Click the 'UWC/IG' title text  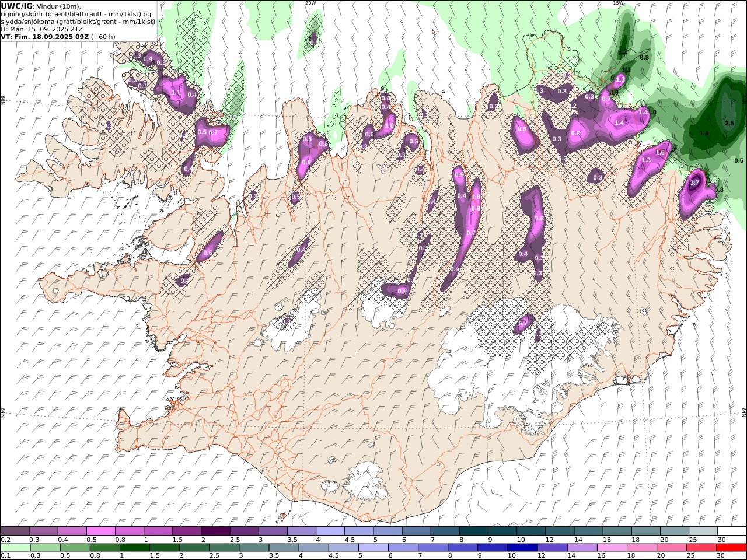(16, 6)
